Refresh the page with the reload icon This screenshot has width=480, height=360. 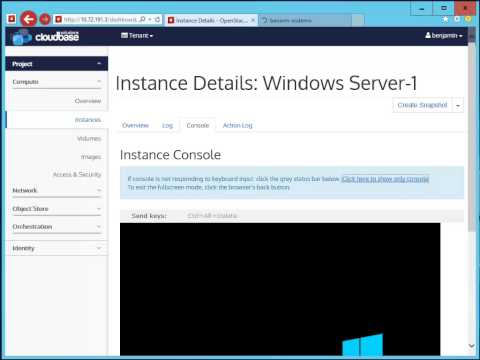coord(157,19)
